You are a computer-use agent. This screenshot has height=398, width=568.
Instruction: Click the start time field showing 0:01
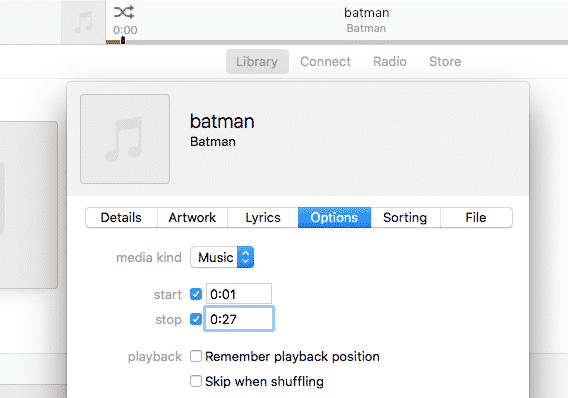point(239,294)
